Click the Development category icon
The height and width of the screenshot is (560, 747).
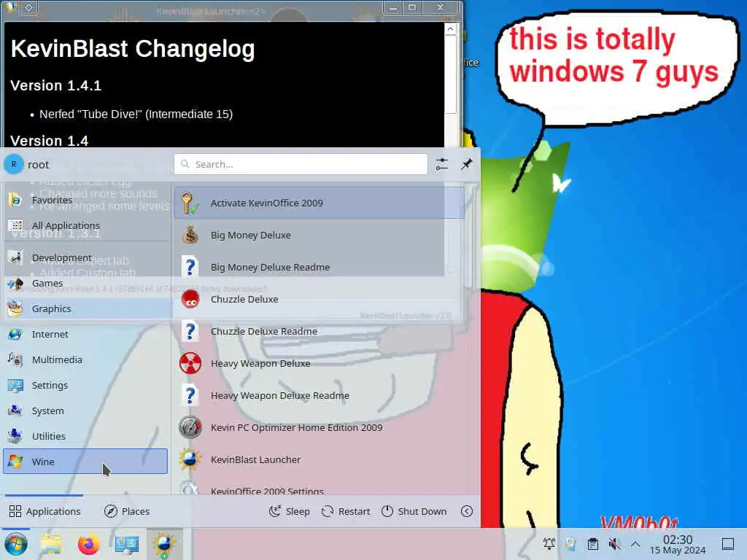pos(15,257)
